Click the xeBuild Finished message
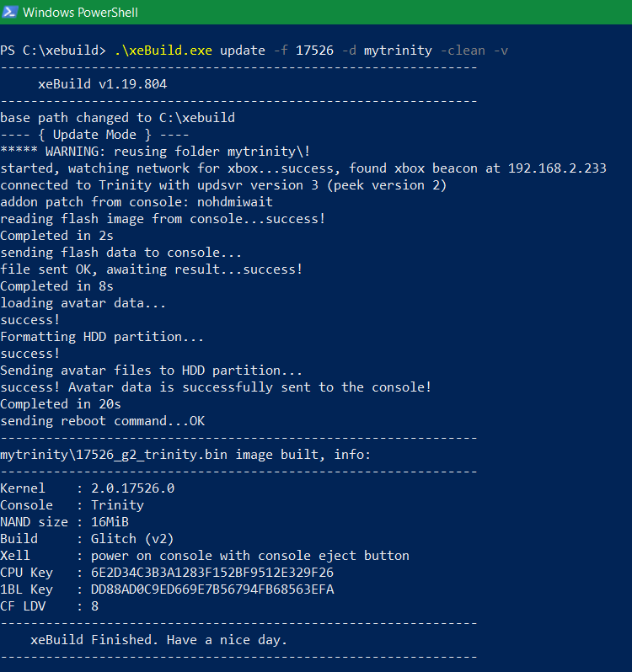 tap(158, 640)
